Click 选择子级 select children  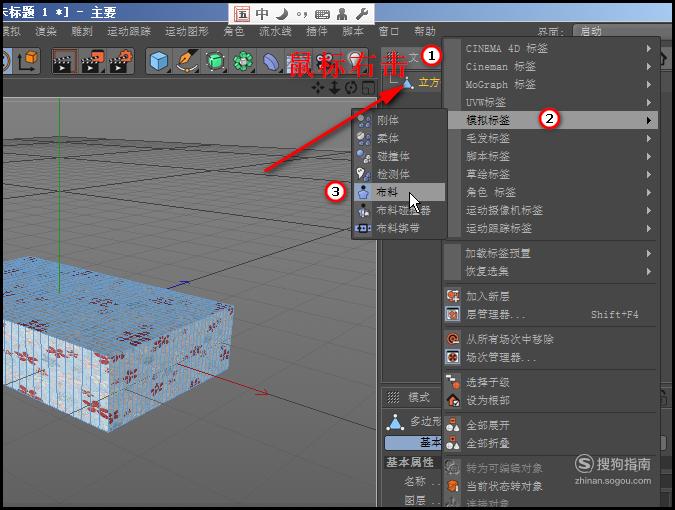(551, 382)
